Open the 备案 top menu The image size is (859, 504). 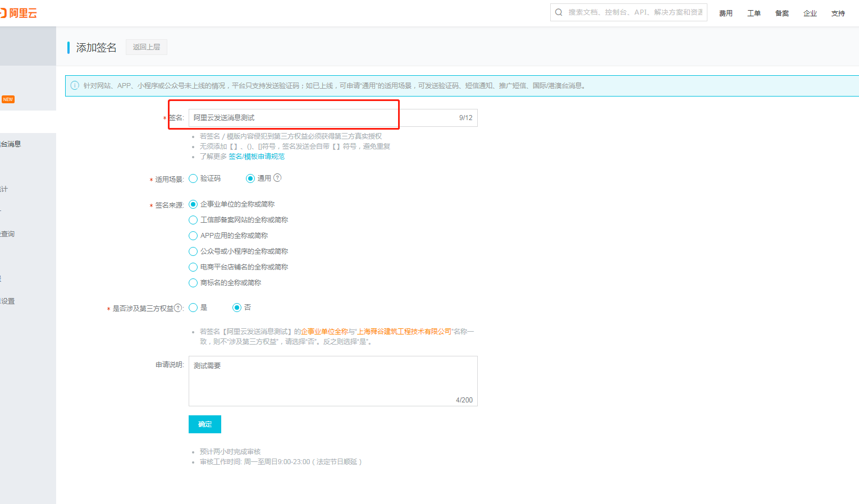(782, 13)
